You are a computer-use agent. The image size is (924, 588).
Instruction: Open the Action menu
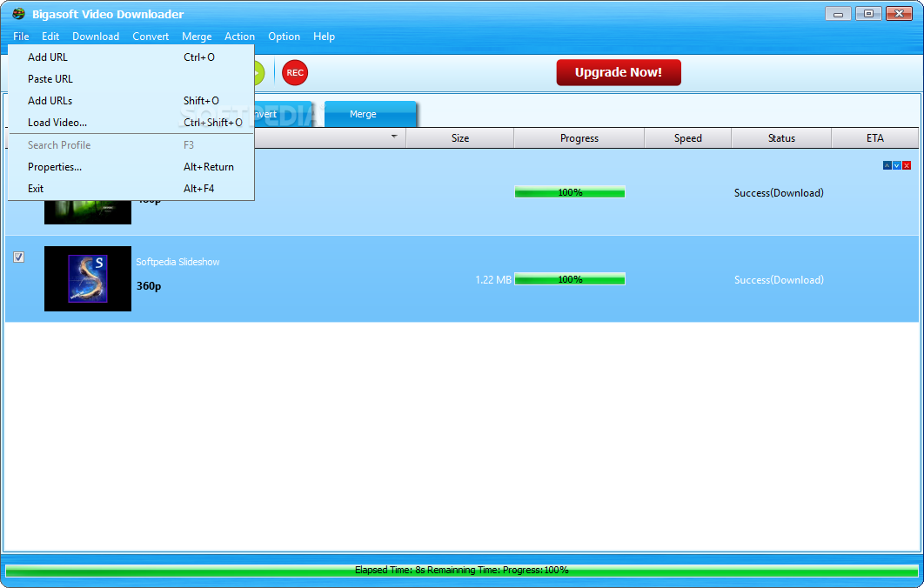[x=239, y=37]
